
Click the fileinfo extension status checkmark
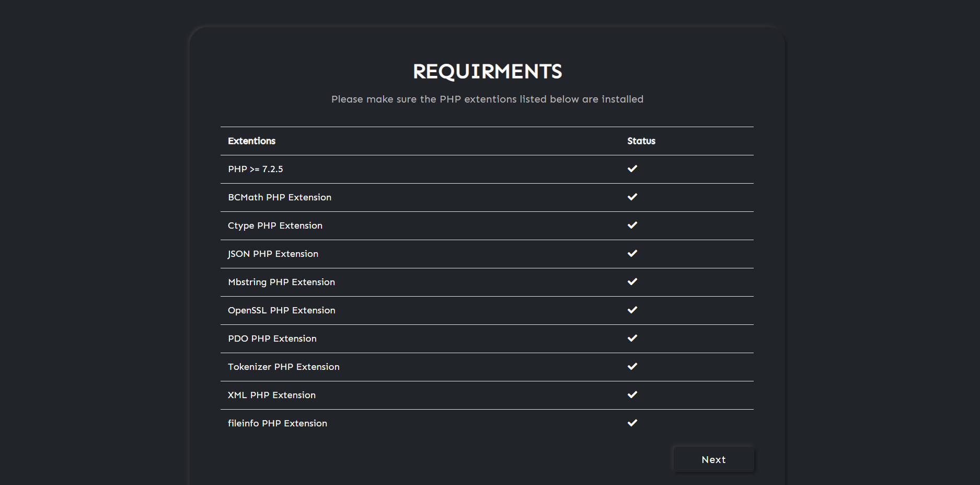[x=632, y=423]
